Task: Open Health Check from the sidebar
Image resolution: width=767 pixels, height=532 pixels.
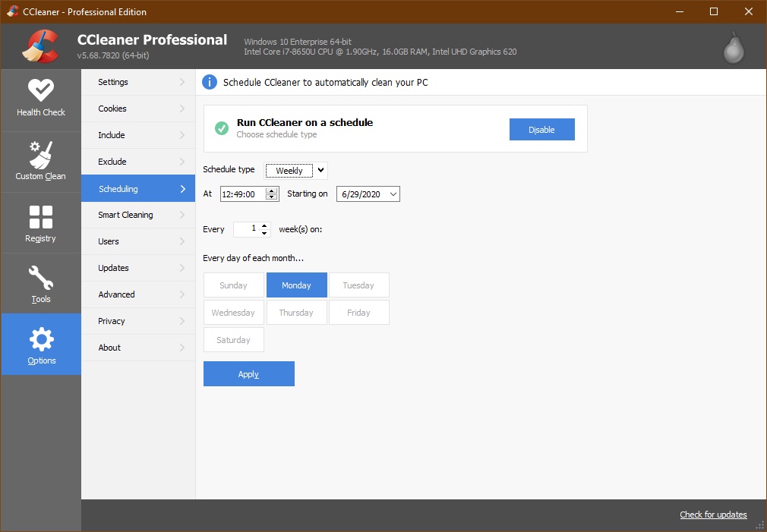Action: click(x=40, y=99)
